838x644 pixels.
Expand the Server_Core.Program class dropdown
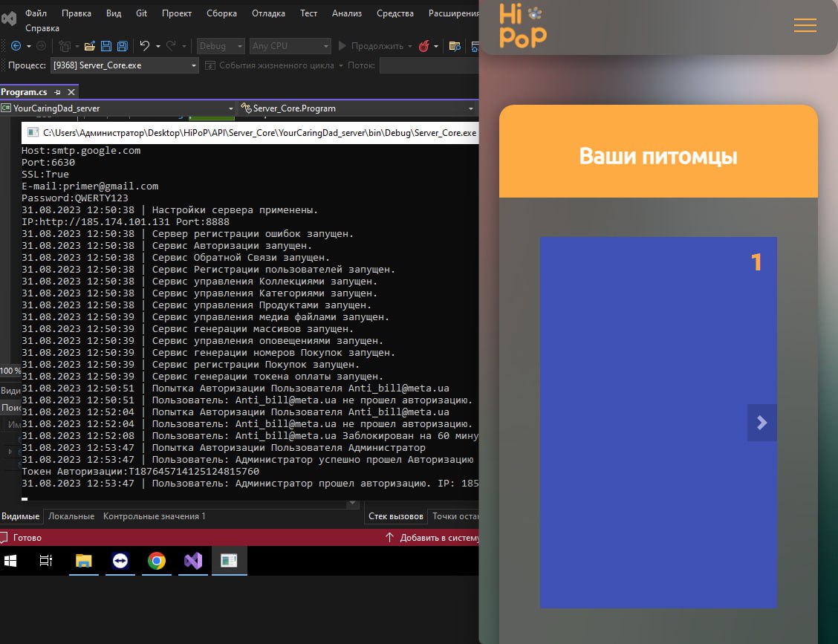coord(357,108)
